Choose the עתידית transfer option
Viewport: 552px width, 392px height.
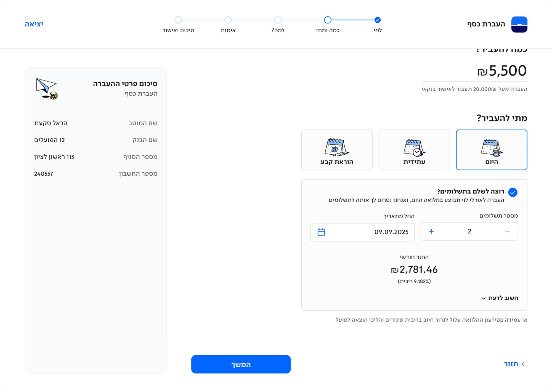coord(414,150)
